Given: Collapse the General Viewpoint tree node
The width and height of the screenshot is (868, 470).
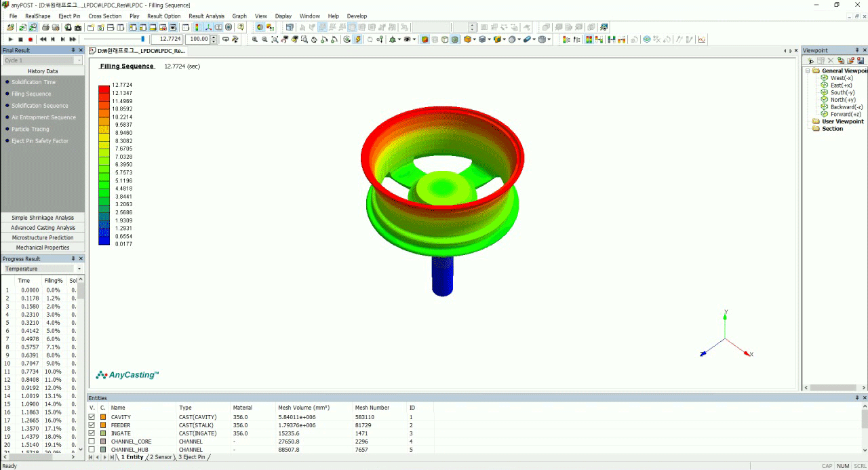Looking at the screenshot, I should coord(808,71).
